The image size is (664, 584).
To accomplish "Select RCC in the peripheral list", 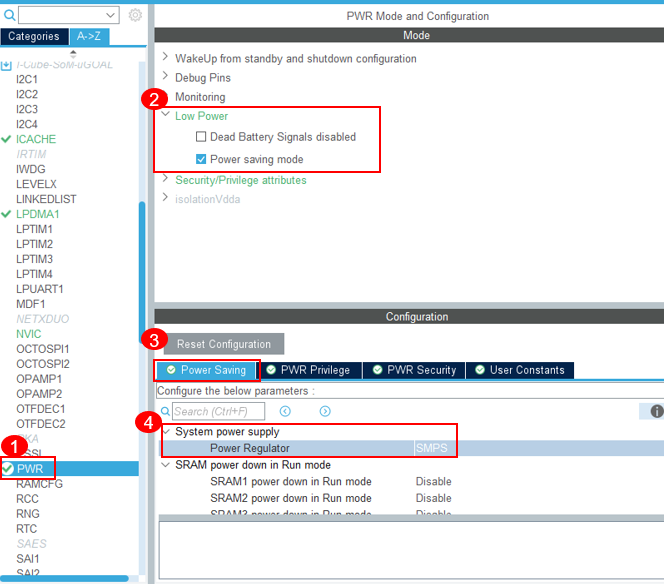I will coord(27,499).
